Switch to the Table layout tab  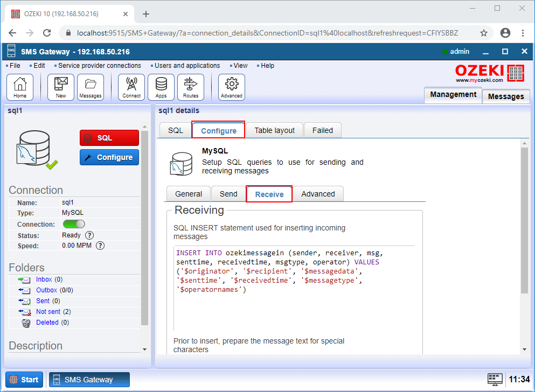point(274,130)
